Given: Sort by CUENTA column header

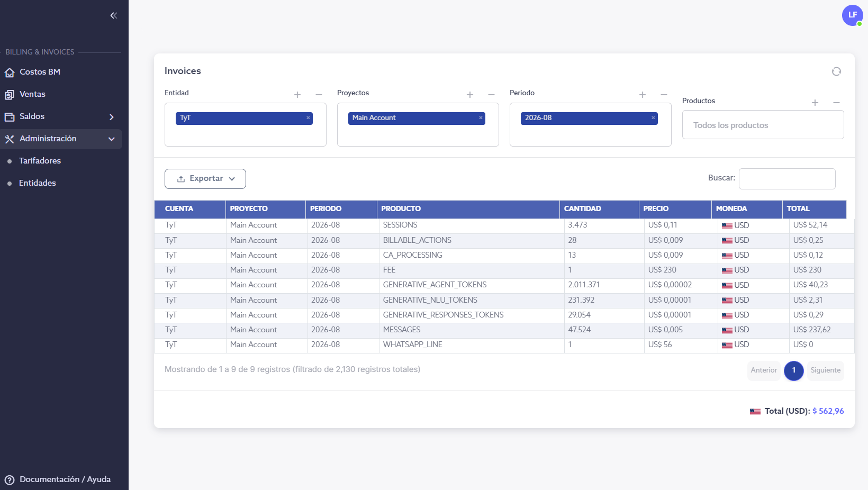Looking at the screenshot, I should pyautogui.click(x=190, y=209).
